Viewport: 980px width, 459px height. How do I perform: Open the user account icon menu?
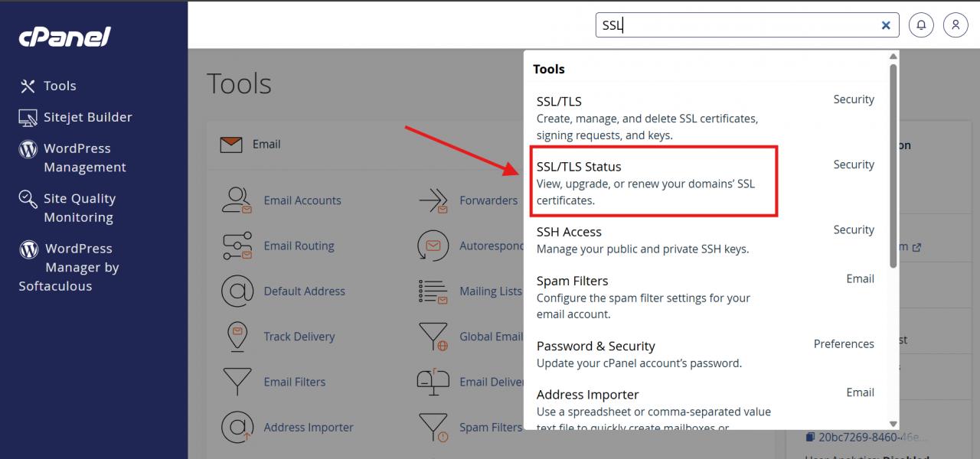click(955, 25)
